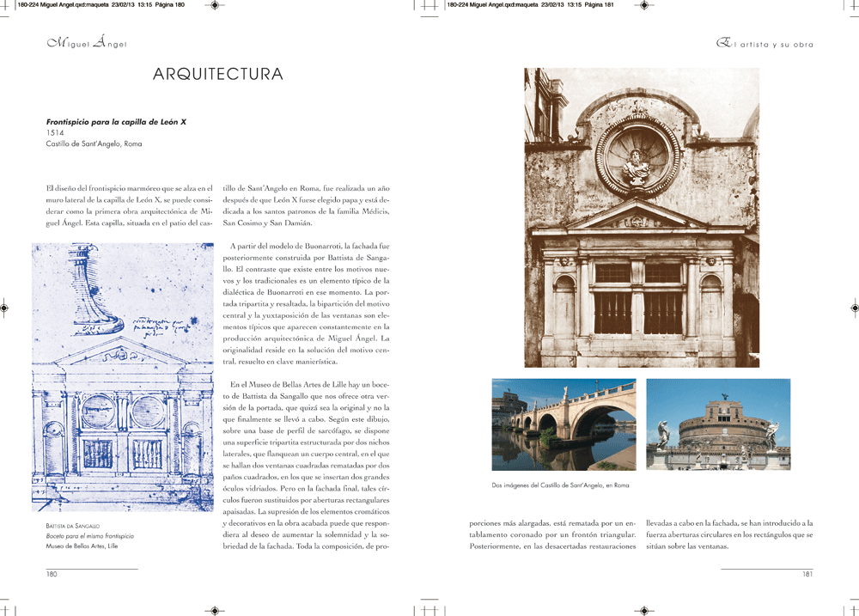Click page number 181
The width and height of the screenshot is (859, 616).
(807, 574)
